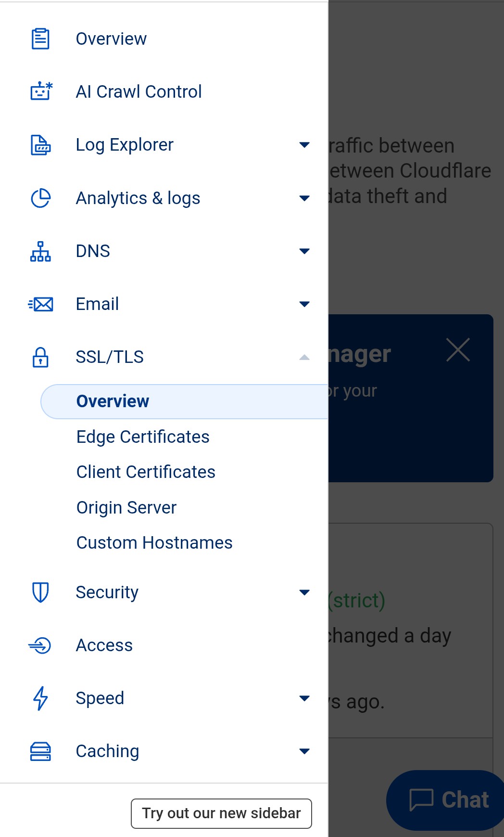Viewport: 504px width, 837px height.
Task: Select Origin Server submenu item
Action: coord(126,508)
